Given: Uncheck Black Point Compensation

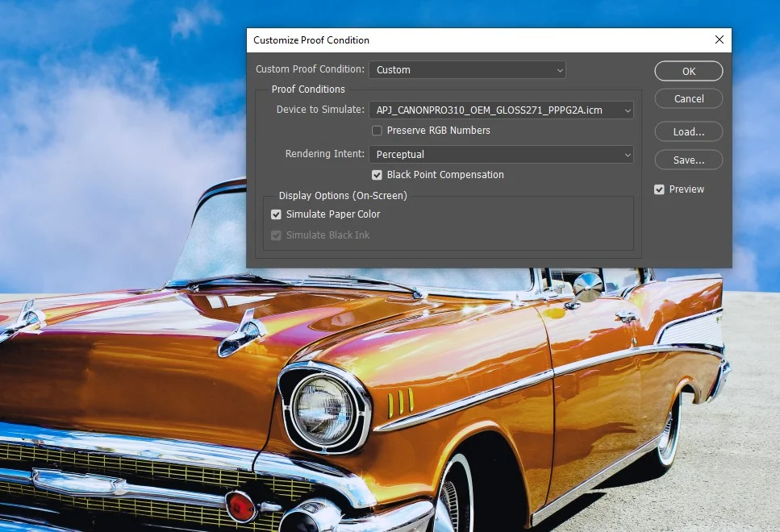Looking at the screenshot, I should (377, 175).
